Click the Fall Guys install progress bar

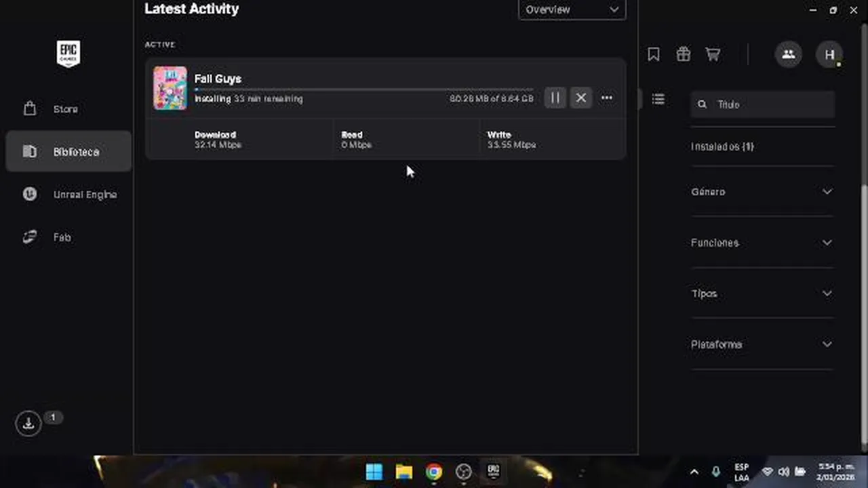click(363, 89)
